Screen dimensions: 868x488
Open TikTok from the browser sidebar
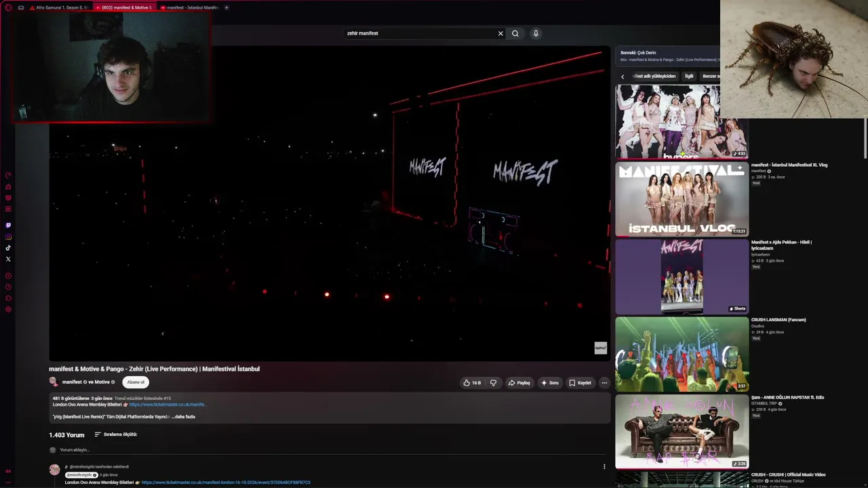[8, 248]
